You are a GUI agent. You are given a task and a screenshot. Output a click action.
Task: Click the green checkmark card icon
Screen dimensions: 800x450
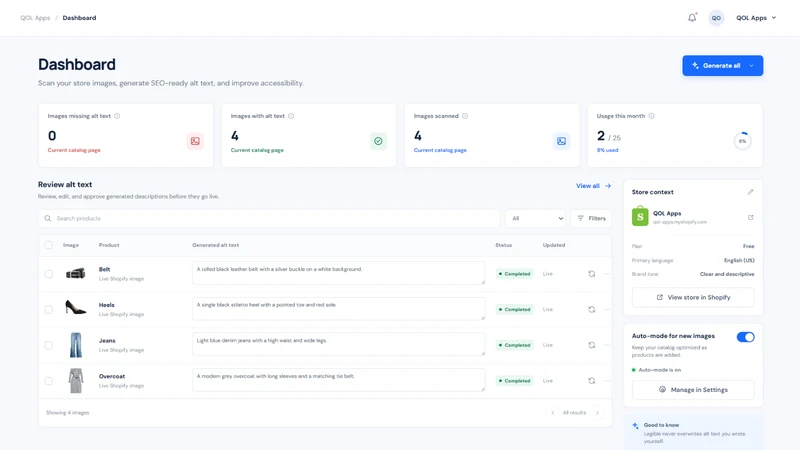[378, 141]
